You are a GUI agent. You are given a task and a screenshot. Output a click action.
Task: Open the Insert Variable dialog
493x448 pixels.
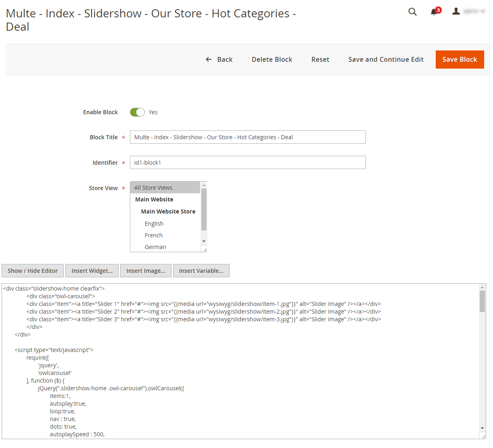pyautogui.click(x=201, y=271)
